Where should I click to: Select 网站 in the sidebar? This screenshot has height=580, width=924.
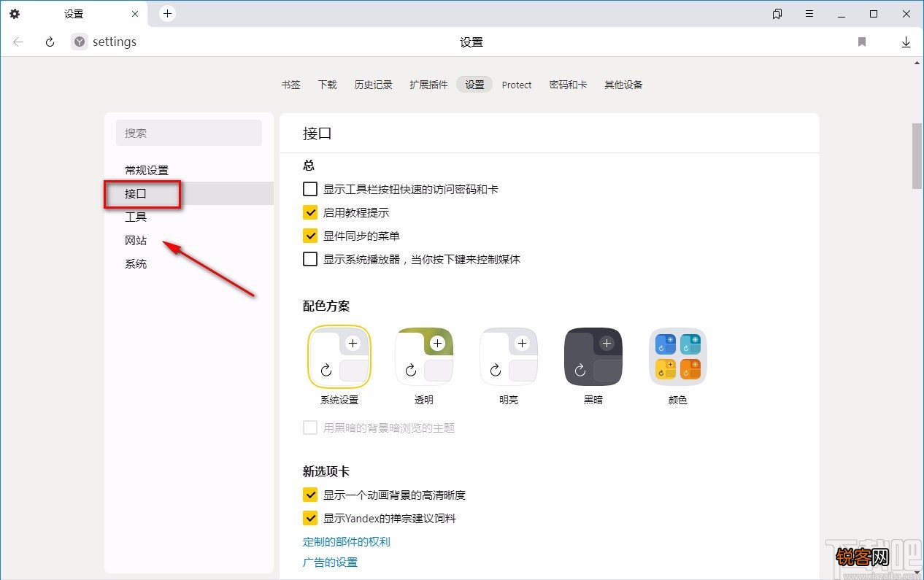point(189,240)
